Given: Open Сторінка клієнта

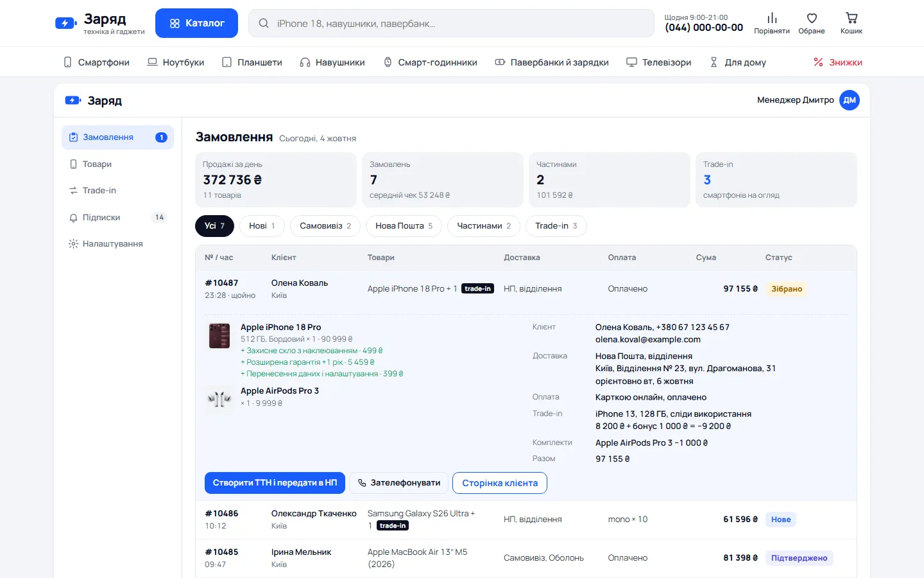Looking at the screenshot, I should pos(500,483).
